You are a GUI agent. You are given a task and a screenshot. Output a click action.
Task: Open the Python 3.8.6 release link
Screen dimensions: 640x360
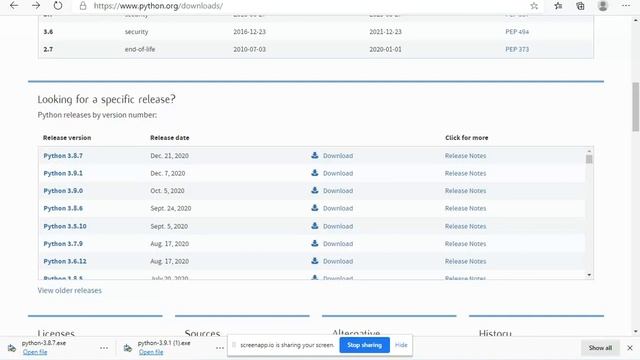tap(63, 208)
